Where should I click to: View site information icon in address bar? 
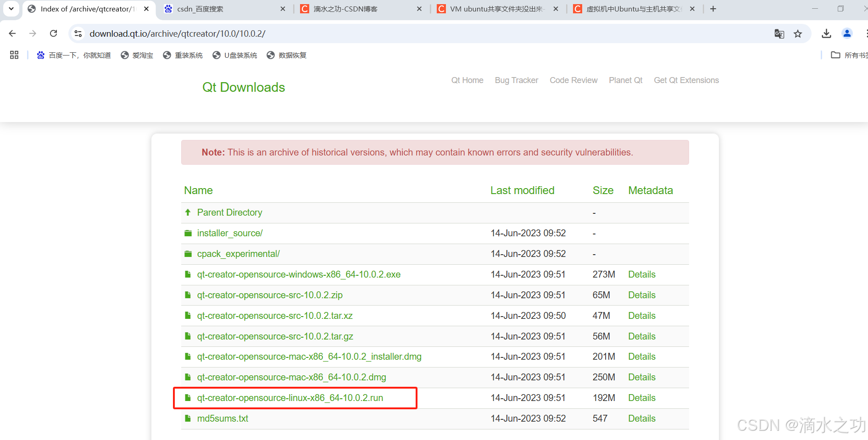(x=78, y=33)
